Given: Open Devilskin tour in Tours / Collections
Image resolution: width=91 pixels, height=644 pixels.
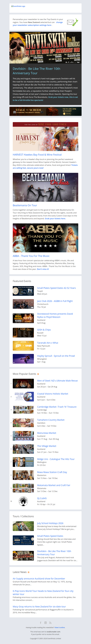Looking at the screenshot, I should [x=54, y=553].
